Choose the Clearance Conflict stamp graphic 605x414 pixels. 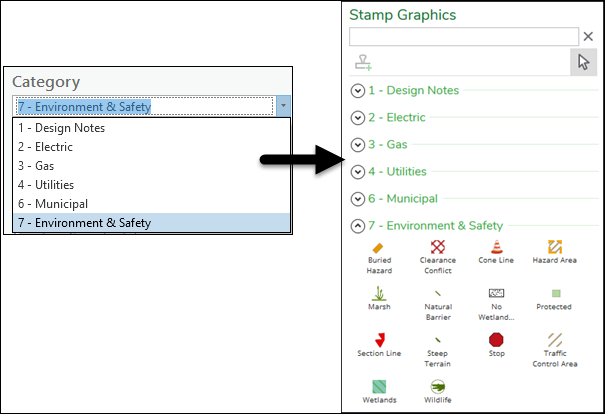[x=438, y=257]
